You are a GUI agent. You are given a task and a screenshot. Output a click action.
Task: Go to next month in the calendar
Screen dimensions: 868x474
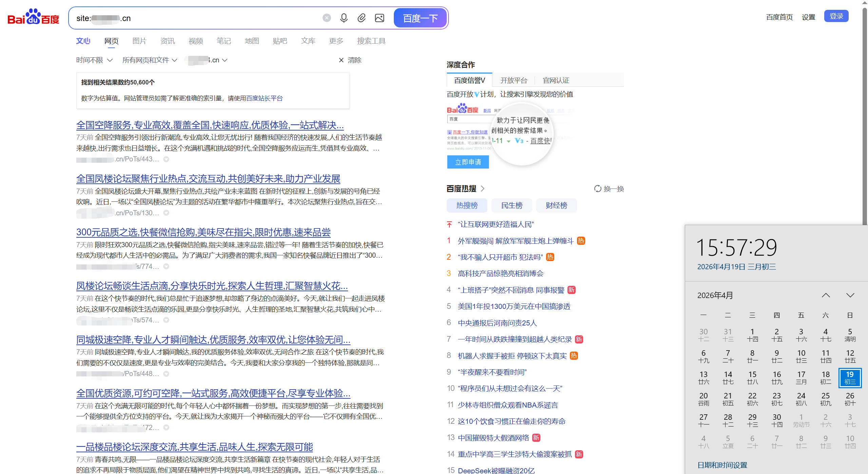point(850,295)
